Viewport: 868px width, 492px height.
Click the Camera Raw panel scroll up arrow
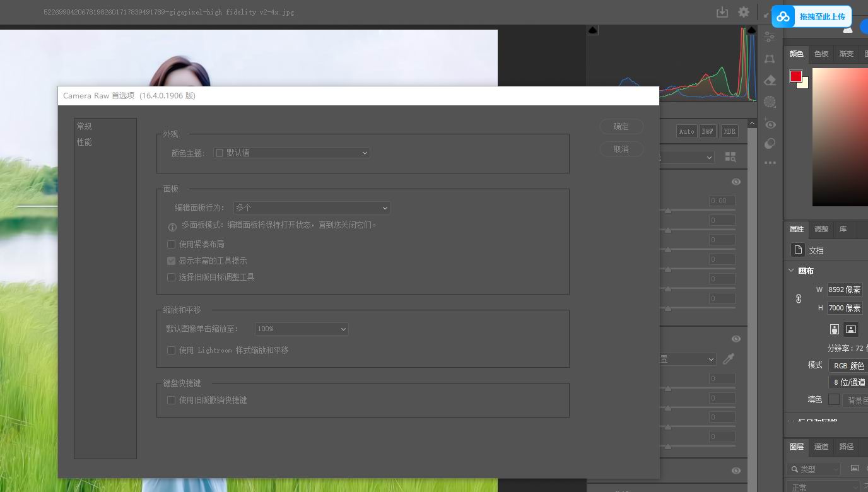[752, 124]
